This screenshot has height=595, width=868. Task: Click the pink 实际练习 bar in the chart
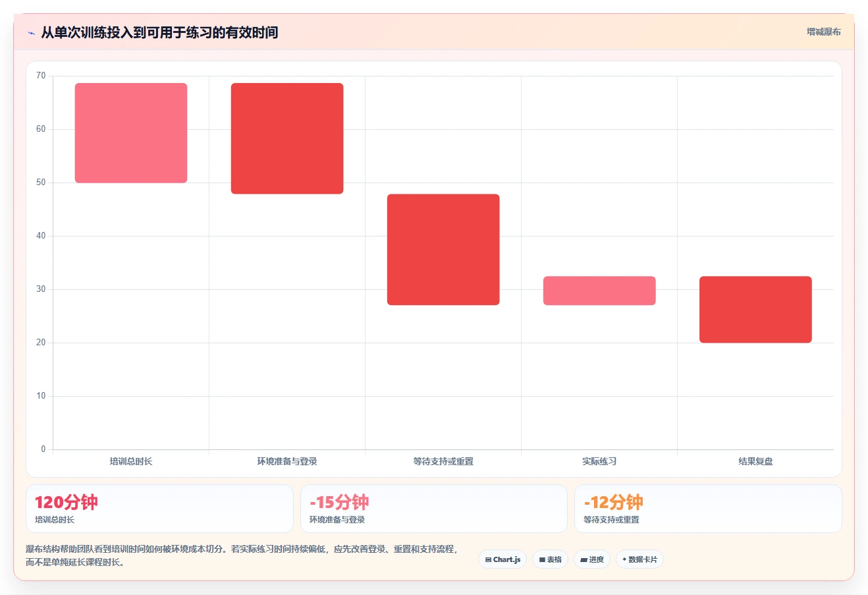point(599,291)
